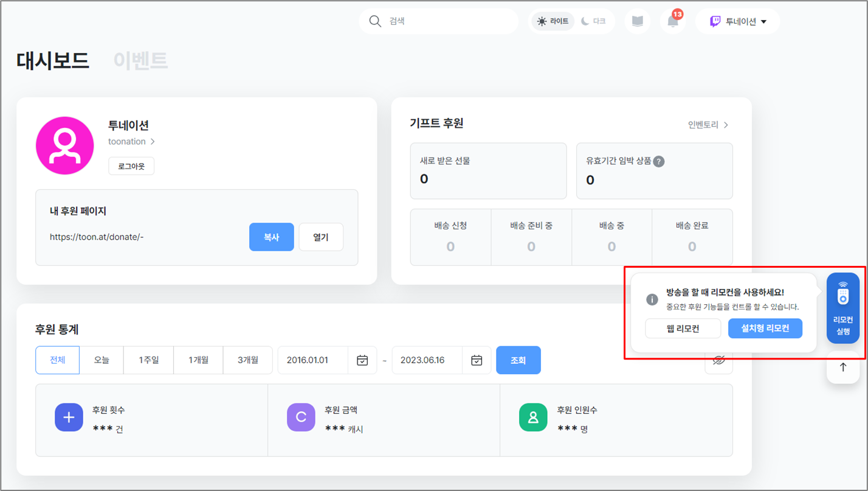Click the 배송 중 count cell

[x=611, y=237]
